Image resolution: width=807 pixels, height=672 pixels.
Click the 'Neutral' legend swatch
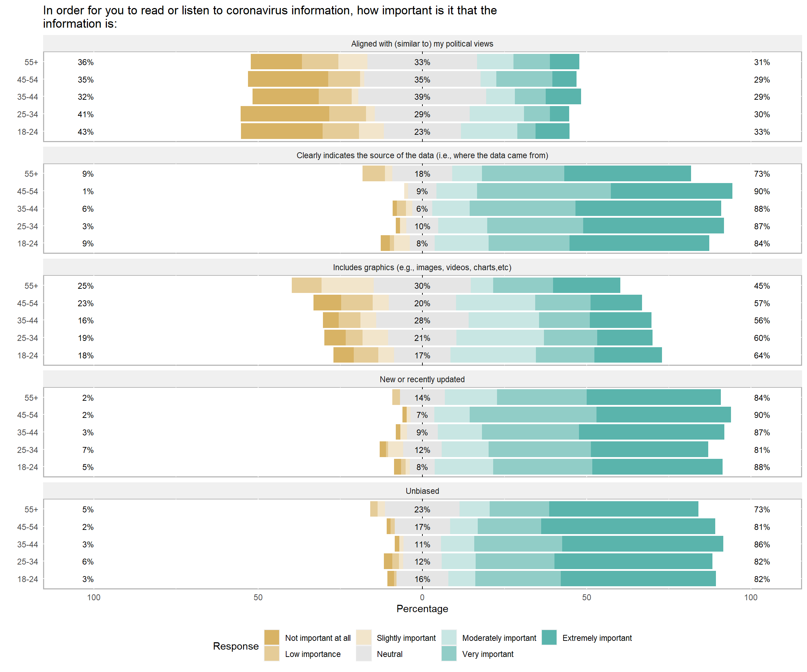pyautogui.click(x=364, y=654)
